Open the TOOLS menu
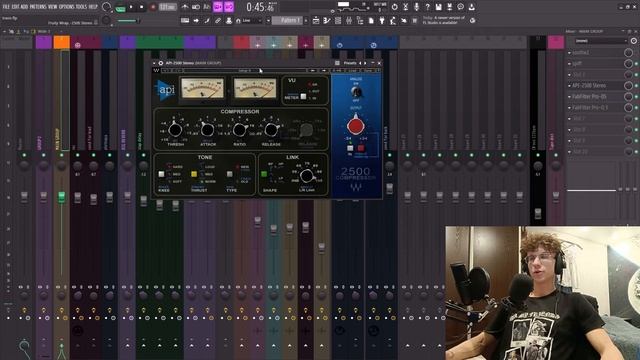Image resolution: width=640 pixels, height=360 pixels. click(x=82, y=7)
